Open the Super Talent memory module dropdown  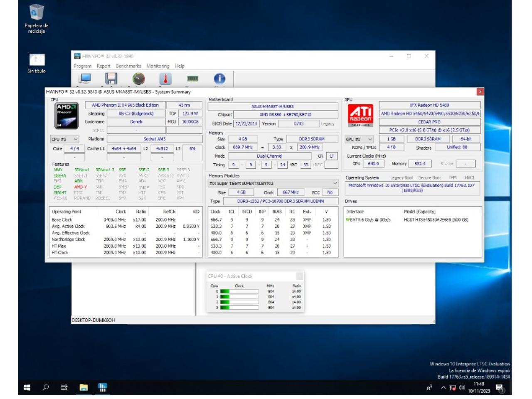[273, 183]
